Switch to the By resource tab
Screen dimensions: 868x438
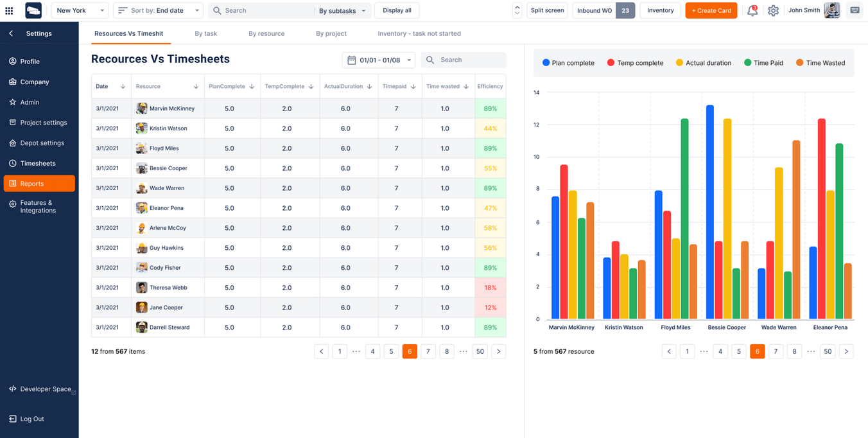point(266,33)
